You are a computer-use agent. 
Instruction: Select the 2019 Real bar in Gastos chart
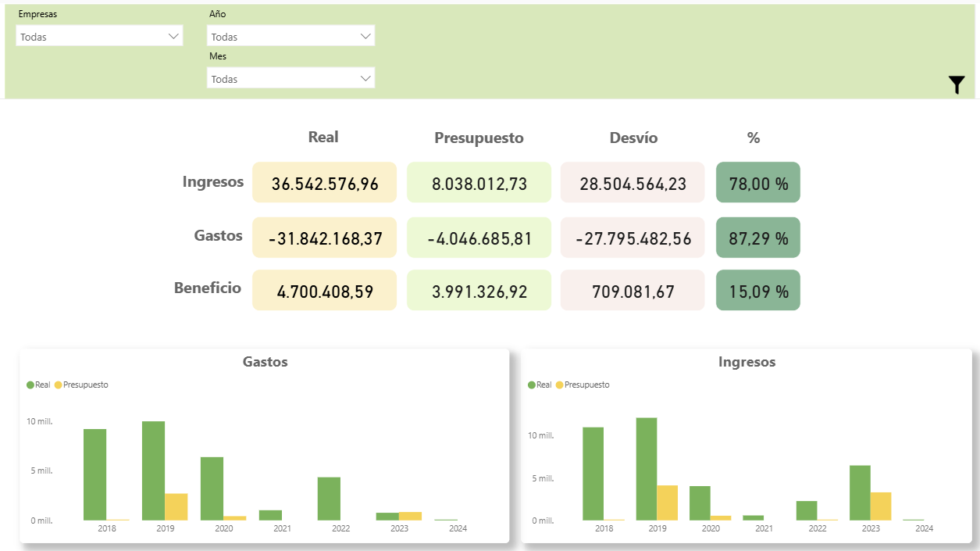click(153, 470)
